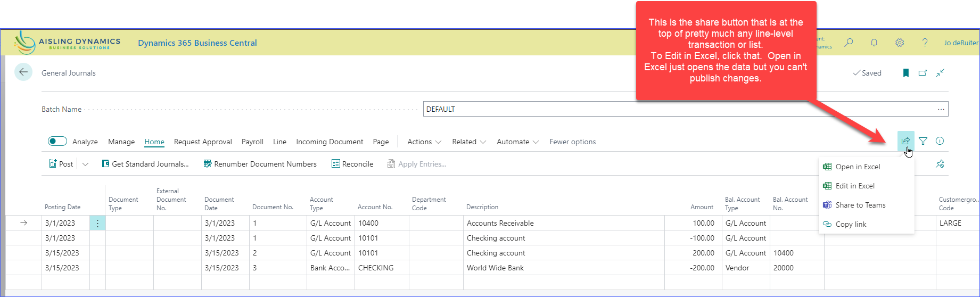Choose Copy link
This screenshot has height=297, width=980.
pos(867,224)
